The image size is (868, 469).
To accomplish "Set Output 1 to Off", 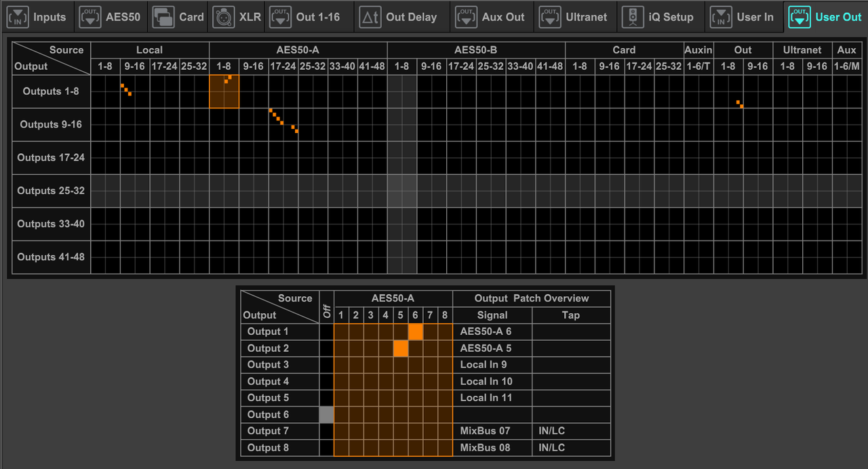I will [x=327, y=331].
